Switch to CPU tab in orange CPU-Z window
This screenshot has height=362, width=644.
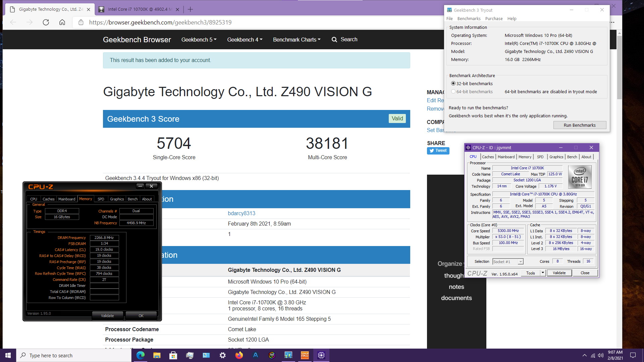pyautogui.click(x=34, y=199)
